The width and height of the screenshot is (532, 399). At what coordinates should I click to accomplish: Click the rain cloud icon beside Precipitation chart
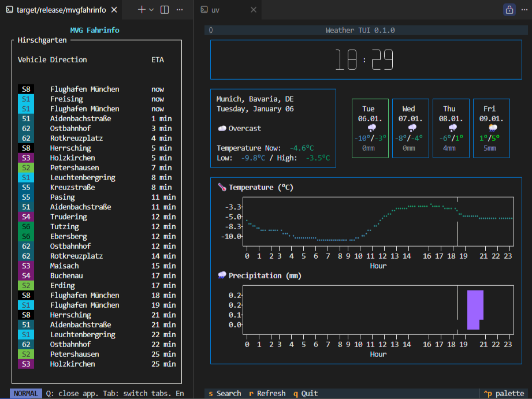[x=222, y=275]
